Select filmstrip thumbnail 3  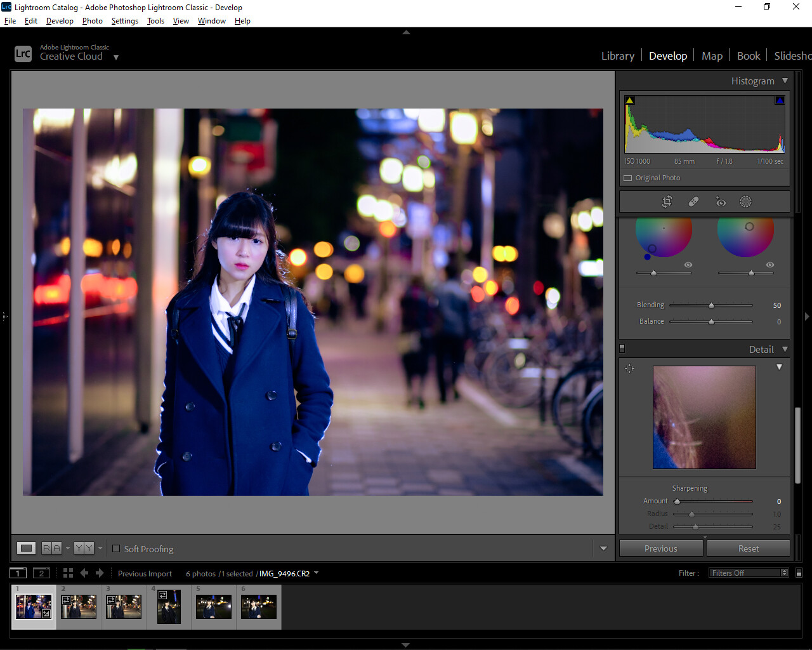pyautogui.click(x=124, y=607)
